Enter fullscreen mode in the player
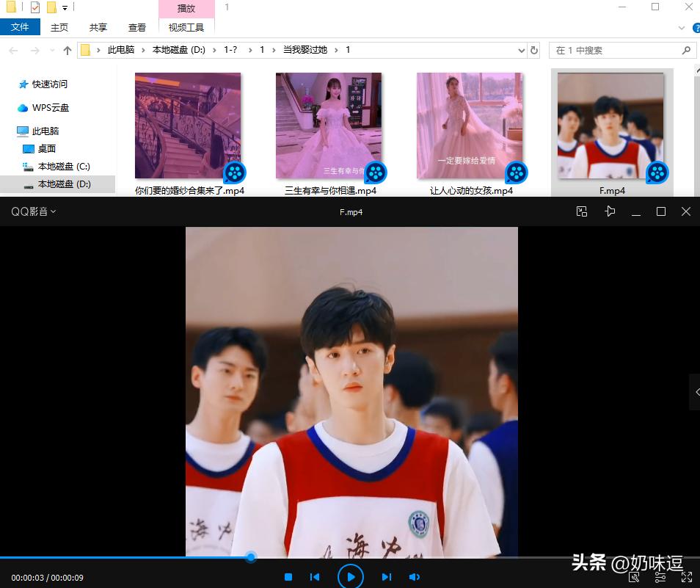This screenshot has height=588, width=700. click(687, 577)
